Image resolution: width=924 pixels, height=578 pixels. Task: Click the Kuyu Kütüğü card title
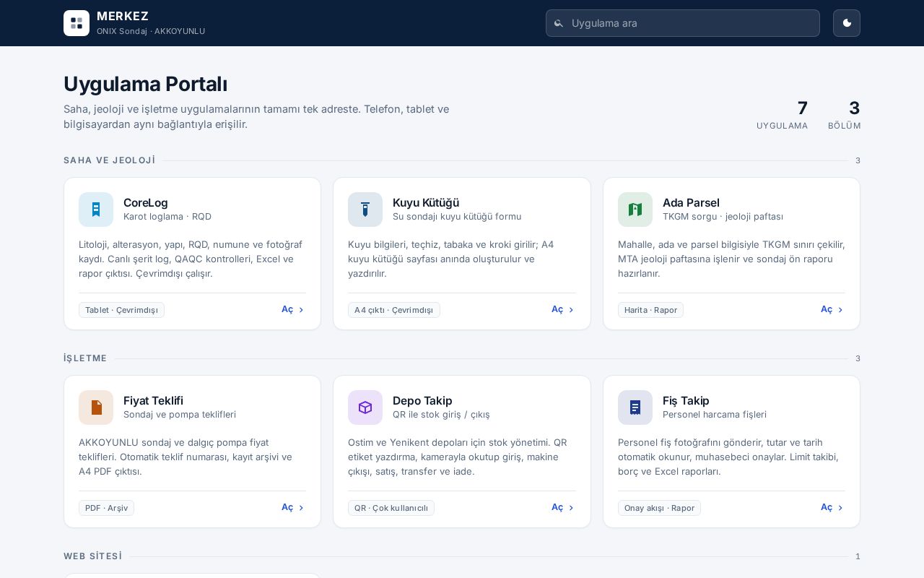coord(426,202)
